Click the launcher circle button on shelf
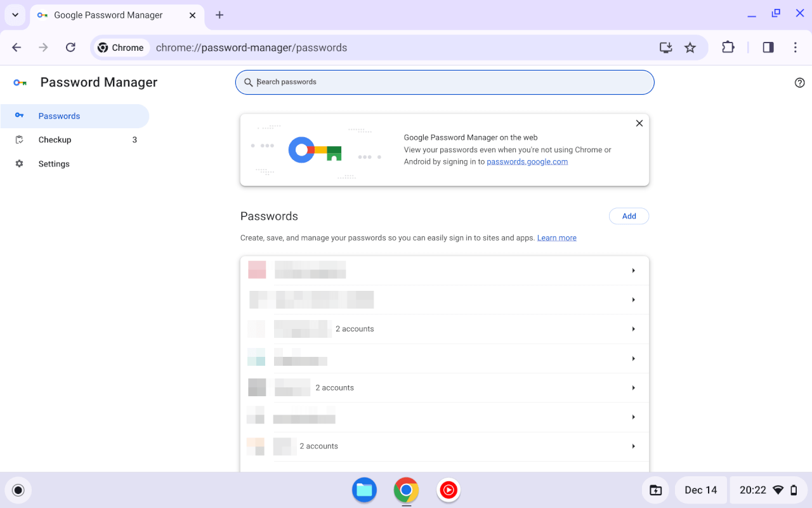812x508 pixels. coord(18,490)
